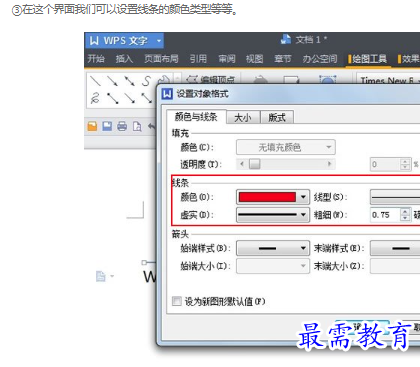Click the transparency percent input field

pyautogui.click(x=385, y=164)
